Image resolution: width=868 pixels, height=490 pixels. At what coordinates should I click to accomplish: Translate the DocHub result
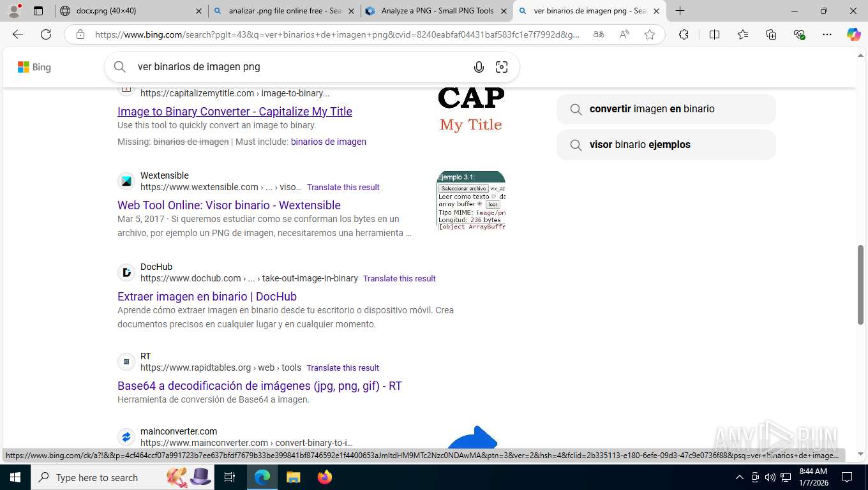tap(400, 279)
